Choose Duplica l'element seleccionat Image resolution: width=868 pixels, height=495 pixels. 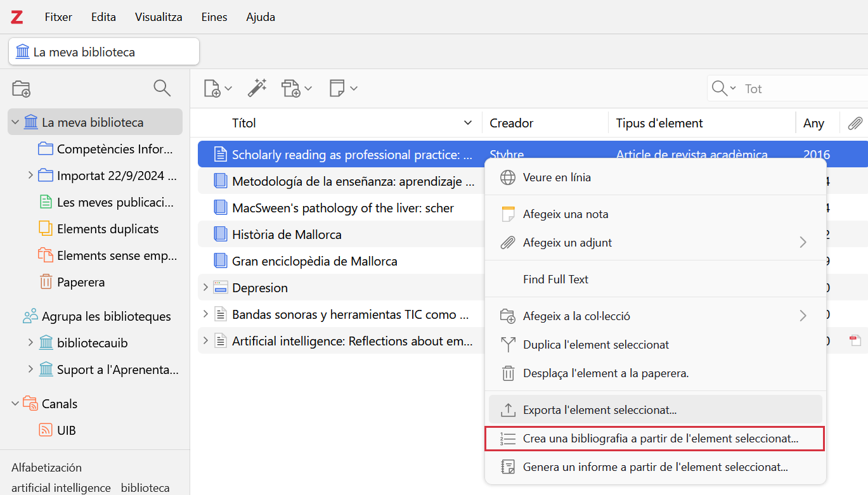pyautogui.click(x=656, y=345)
